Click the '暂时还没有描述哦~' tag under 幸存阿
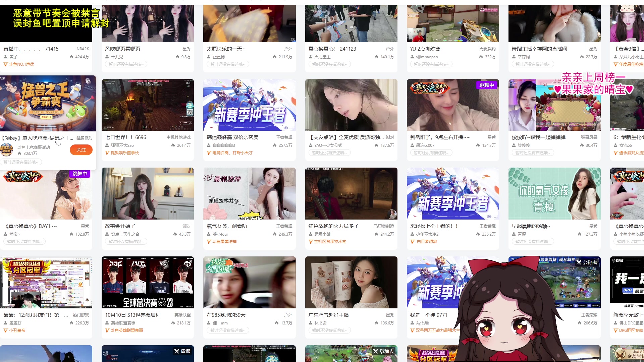This screenshot has width=644, height=362. tap(533, 64)
